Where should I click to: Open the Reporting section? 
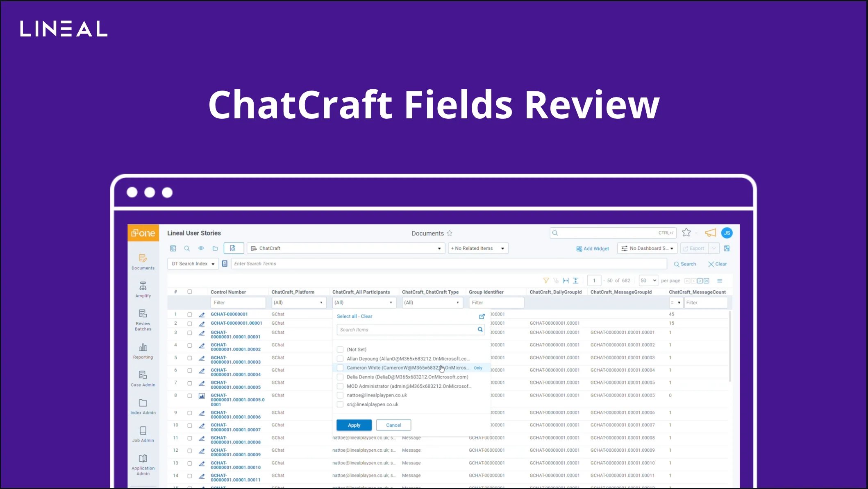coord(143,351)
